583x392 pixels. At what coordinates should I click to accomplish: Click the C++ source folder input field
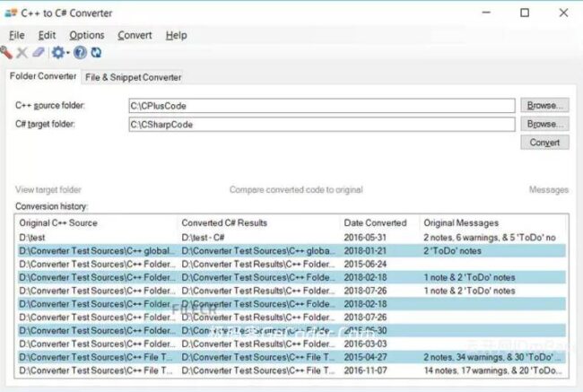pyautogui.click(x=322, y=106)
